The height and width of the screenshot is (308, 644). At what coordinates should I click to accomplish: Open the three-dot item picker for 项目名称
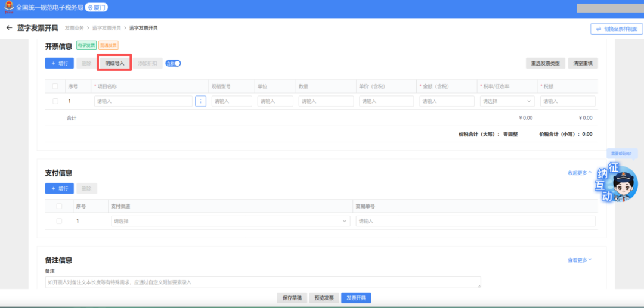200,101
